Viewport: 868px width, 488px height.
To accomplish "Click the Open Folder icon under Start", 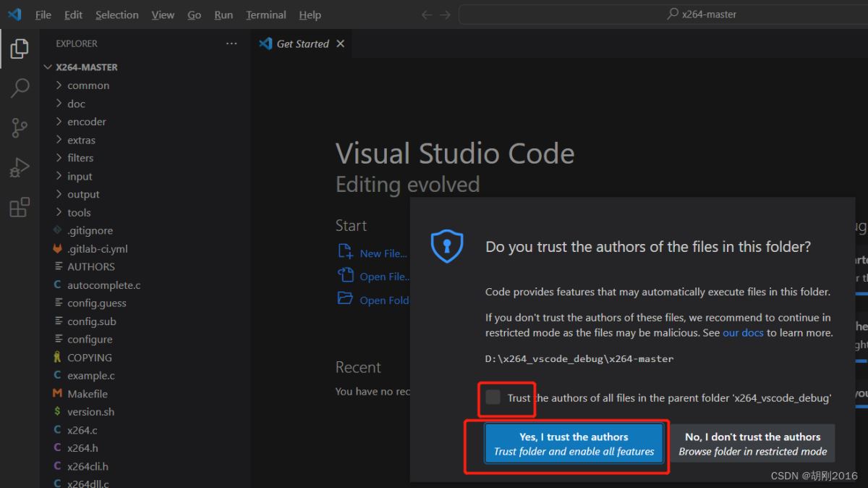I will (345, 298).
